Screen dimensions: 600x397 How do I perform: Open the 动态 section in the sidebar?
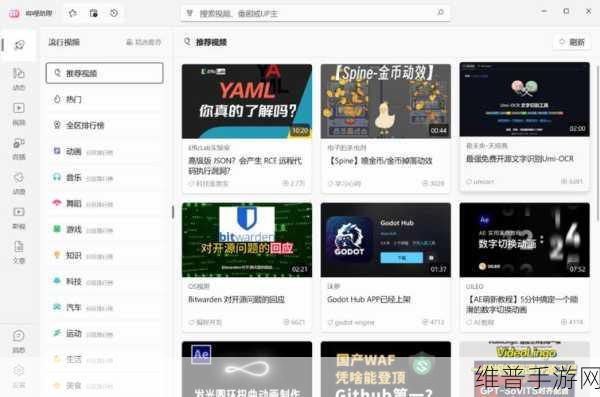(x=19, y=79)
